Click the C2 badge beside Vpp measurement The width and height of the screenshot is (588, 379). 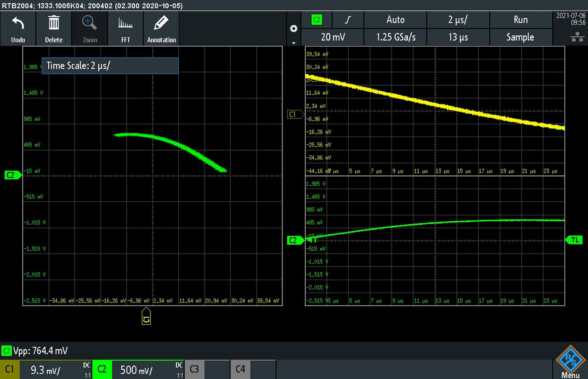pyautogui.click(x=6, y=351)
